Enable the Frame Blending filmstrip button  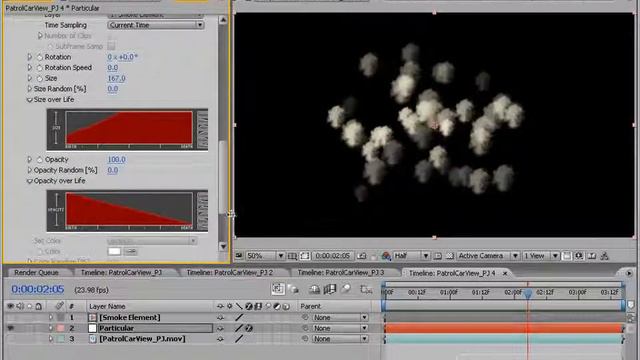coord(329,289)
